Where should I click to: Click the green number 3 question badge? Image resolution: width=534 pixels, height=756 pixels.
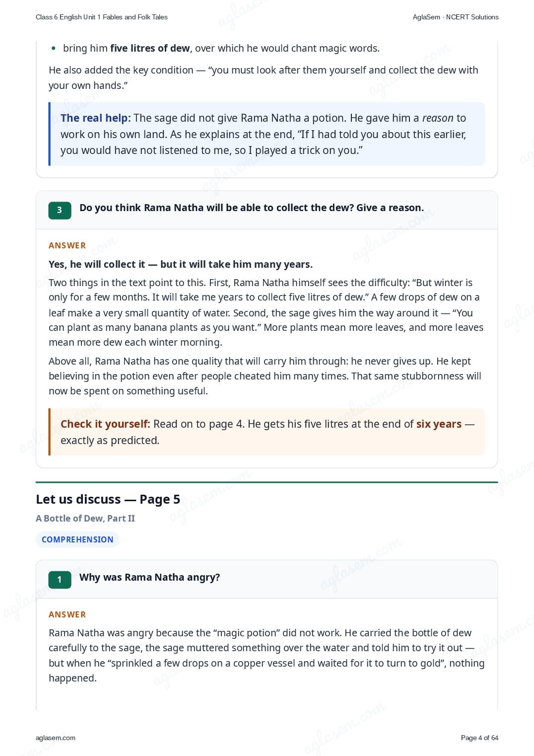(x=60, y=210)
